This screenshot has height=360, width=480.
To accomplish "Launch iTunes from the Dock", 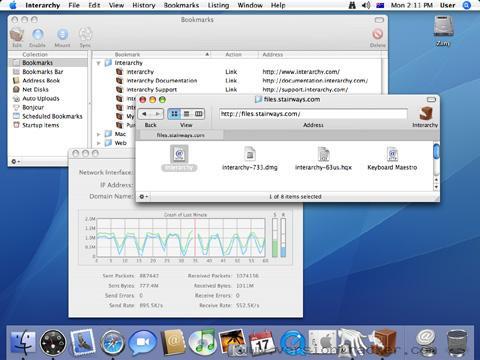I will point(202,342).
